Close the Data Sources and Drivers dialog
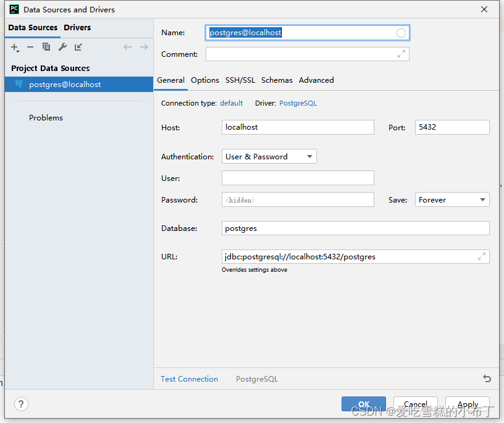Image resolution: width=504 pixels, height=423 pixels. coord(484,9)
